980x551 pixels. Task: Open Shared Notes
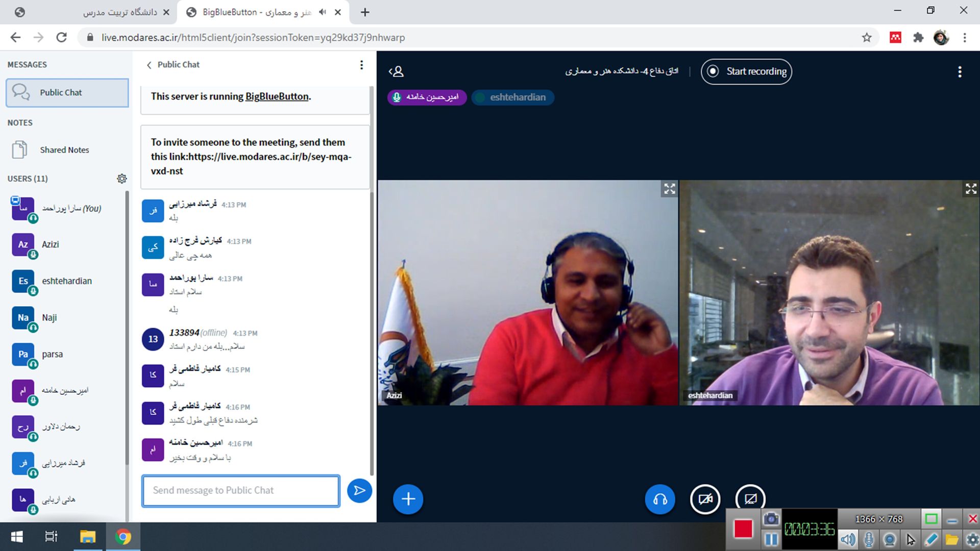[64, 150]
